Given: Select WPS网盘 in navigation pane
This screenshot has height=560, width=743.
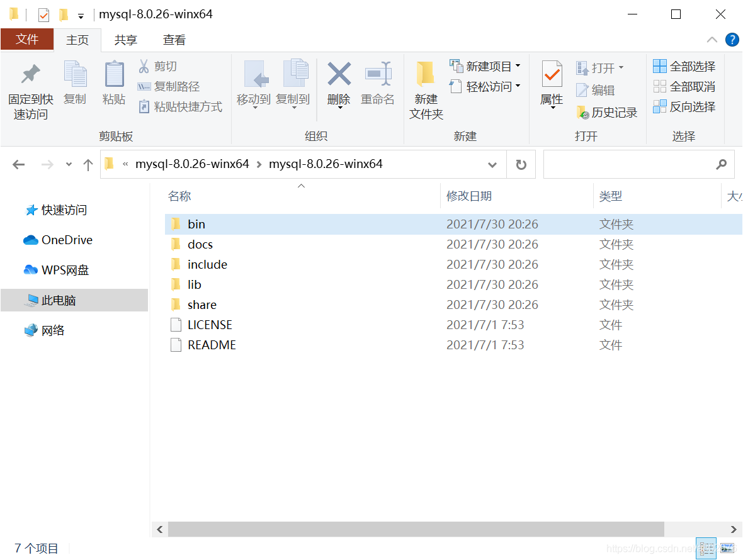Looking at the screenshot, I should [x=56, y=271].
